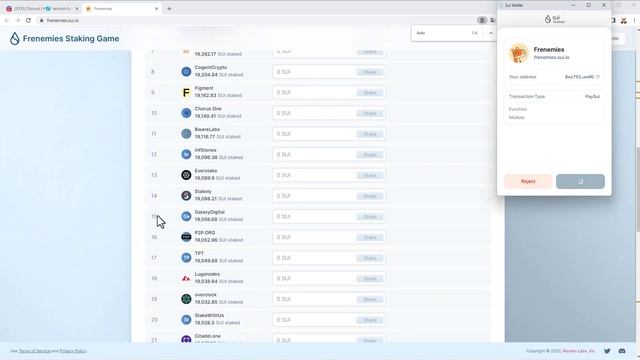
Task: Click the TPT validator icon
Action: (x=186, y=258)
